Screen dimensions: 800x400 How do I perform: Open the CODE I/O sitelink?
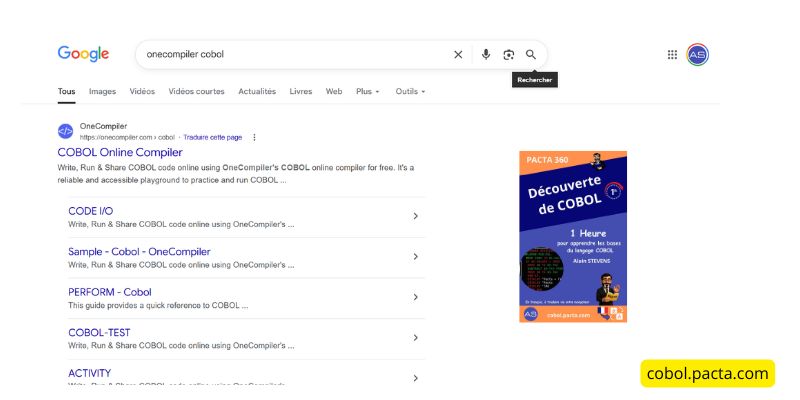point(91,211)
